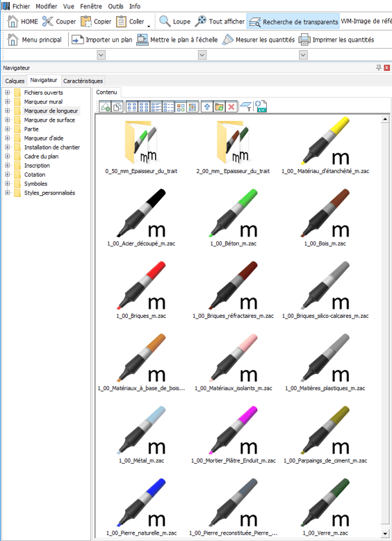The height and width of the screenshot is (541, 392).
Task: Switch to compact list view icon
Action: tap(168, 107)
